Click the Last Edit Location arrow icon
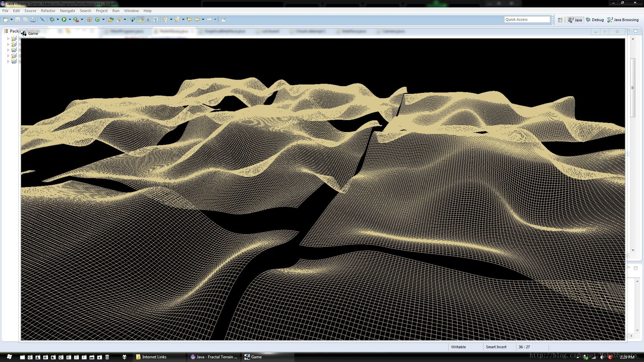The width and height of the screenshot is (644, 362). pos(189,20)
